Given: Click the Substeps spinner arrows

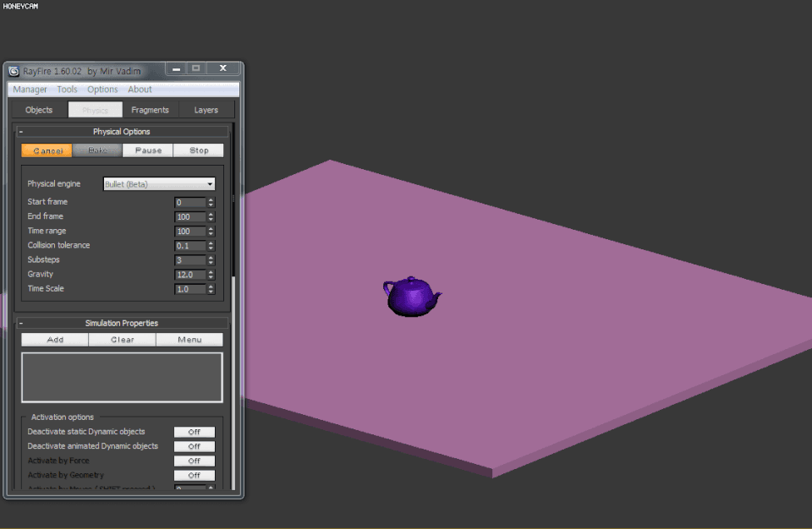Looking at the screenshot, I should tap(211, 260).
